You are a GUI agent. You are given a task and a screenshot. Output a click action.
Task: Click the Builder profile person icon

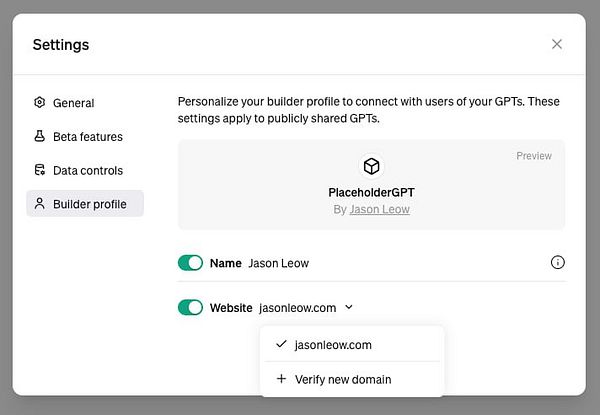point(40,204)
